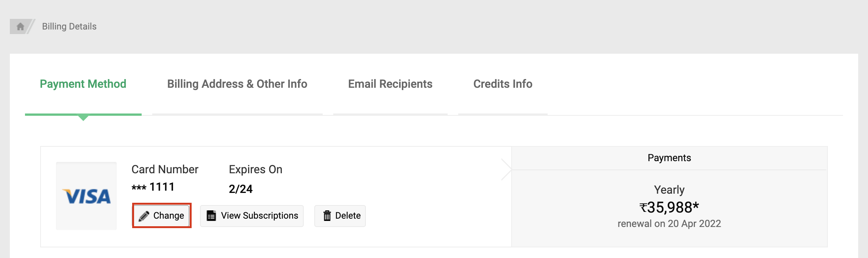Click the Billing Details breadcrumb text
868x258 pixels.
pyautogui.click(x=69, y=26)
